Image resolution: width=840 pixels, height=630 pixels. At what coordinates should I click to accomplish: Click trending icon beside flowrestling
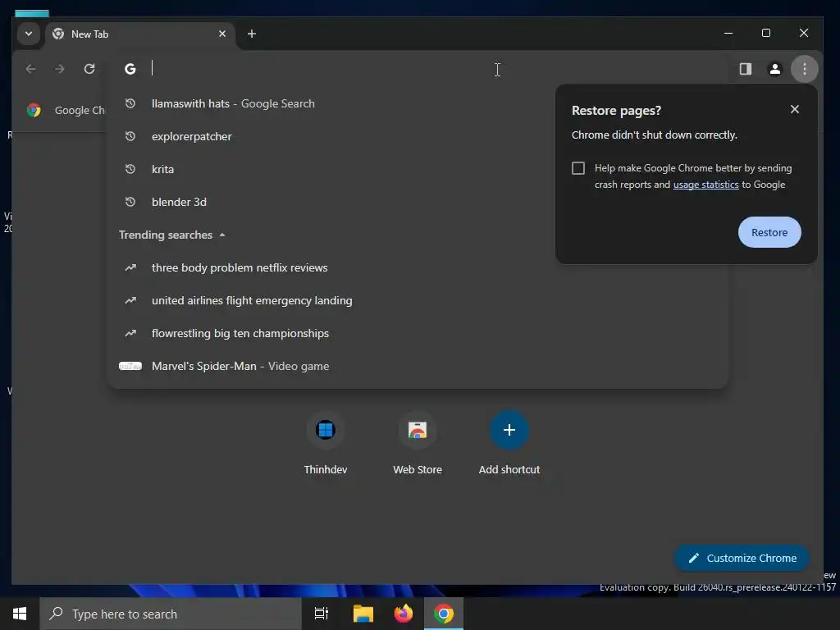pyautogui.click(x=130, y=333)
